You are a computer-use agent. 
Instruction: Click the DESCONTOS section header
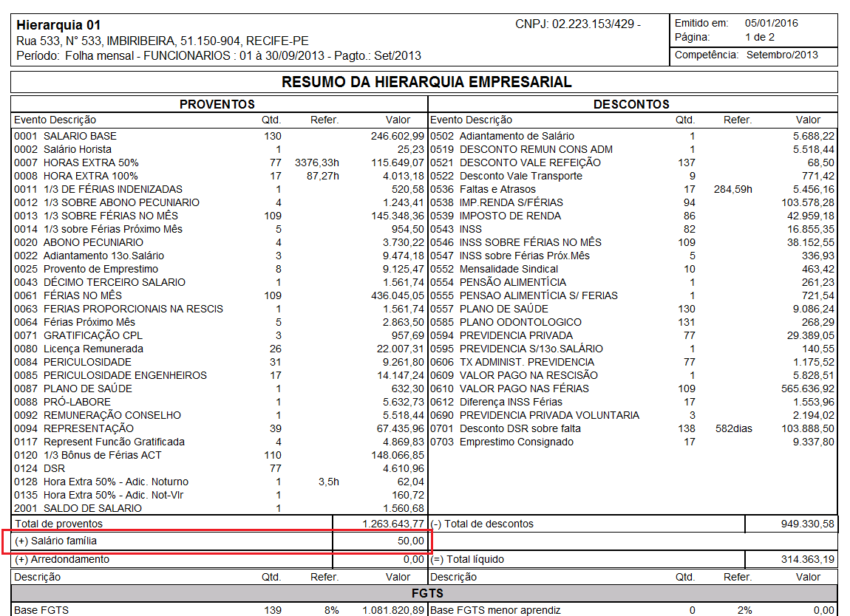pyautogui.click(x=631, y=105)
